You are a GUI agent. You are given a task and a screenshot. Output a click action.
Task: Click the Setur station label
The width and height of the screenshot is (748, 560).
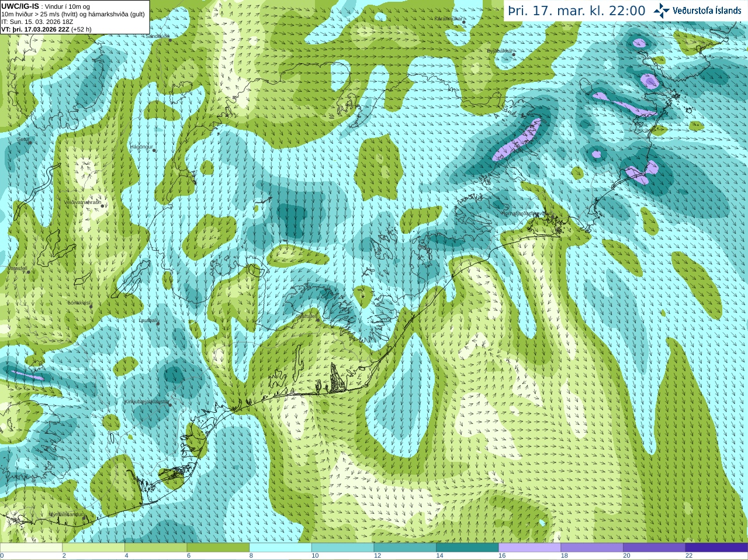(x=23, y=140)
